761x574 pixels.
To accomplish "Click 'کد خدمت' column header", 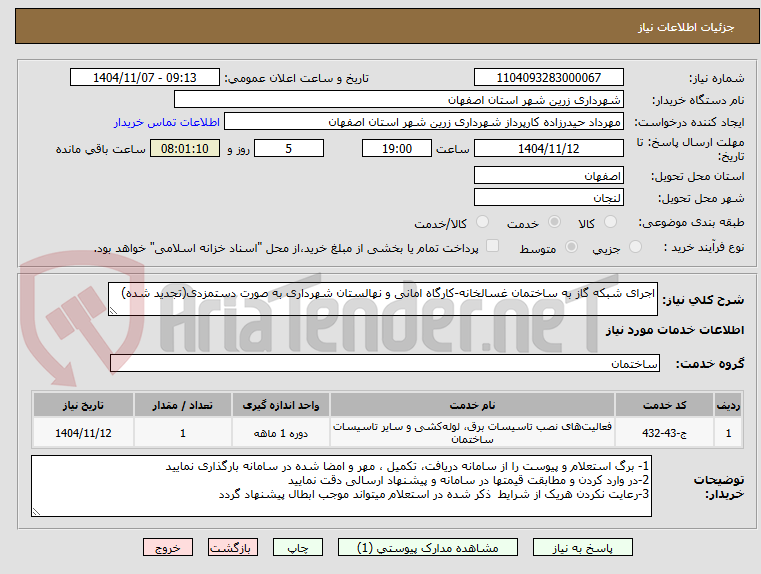I will click(x=664, y=405).
